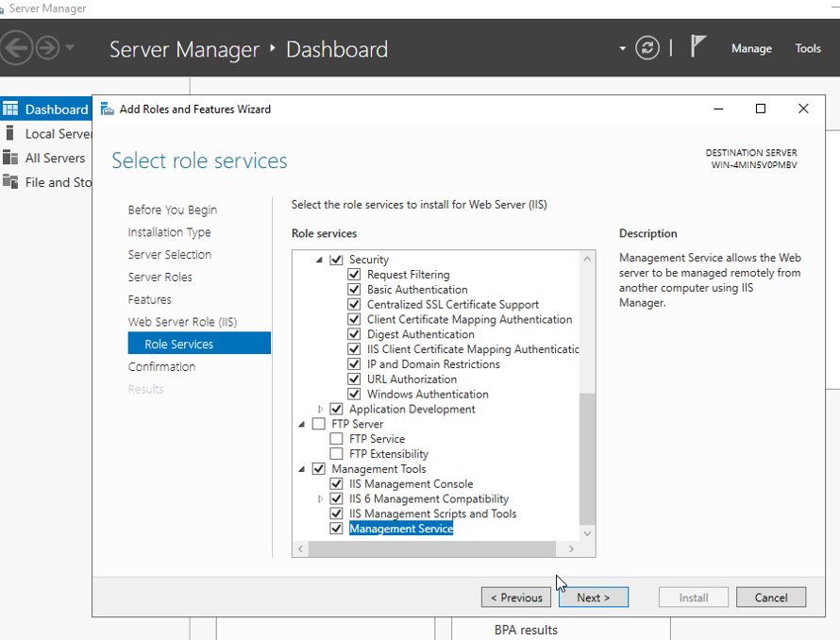This screenshot has height=640, width=840.
Task: Click the File and Storage Services icon
Action: pos(10,181)
